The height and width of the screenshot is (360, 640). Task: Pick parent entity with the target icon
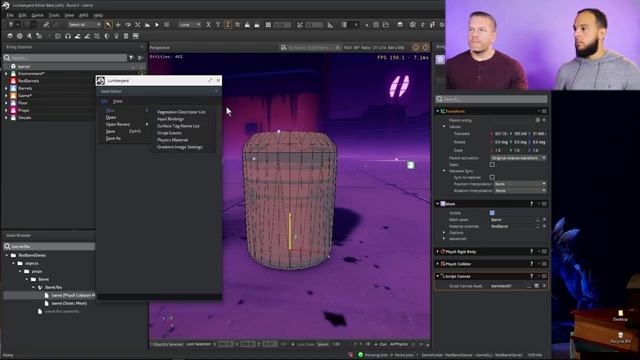pyautogui.click(x=538, y=120)
